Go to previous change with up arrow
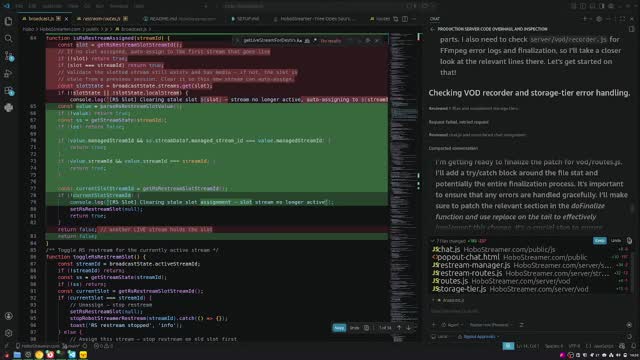This screenshot has width=640, height=360. pos(399,328)
